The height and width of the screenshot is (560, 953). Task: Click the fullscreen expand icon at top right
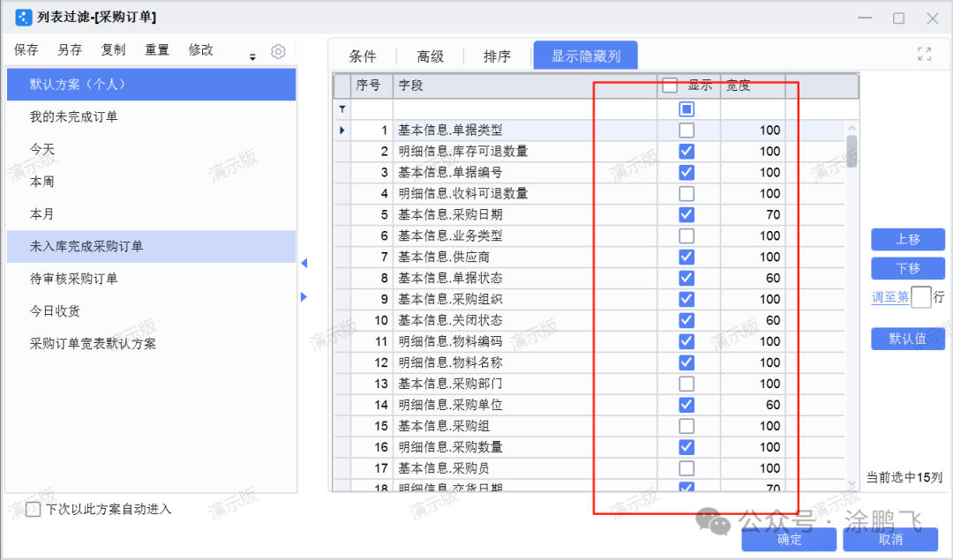(924, 54)
